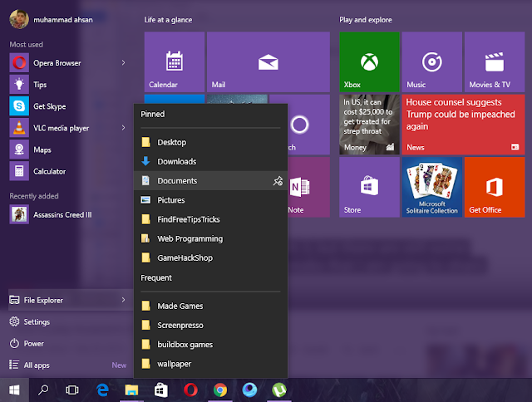This screenshot has height=402, width=532.
Task: Click the Get Office tile
Action: pyautogui.click(x=495, y=187)
